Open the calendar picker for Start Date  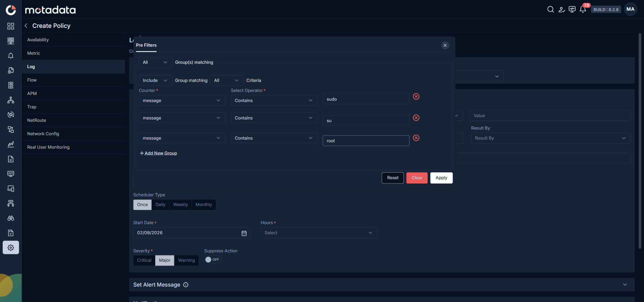(244, 233)
